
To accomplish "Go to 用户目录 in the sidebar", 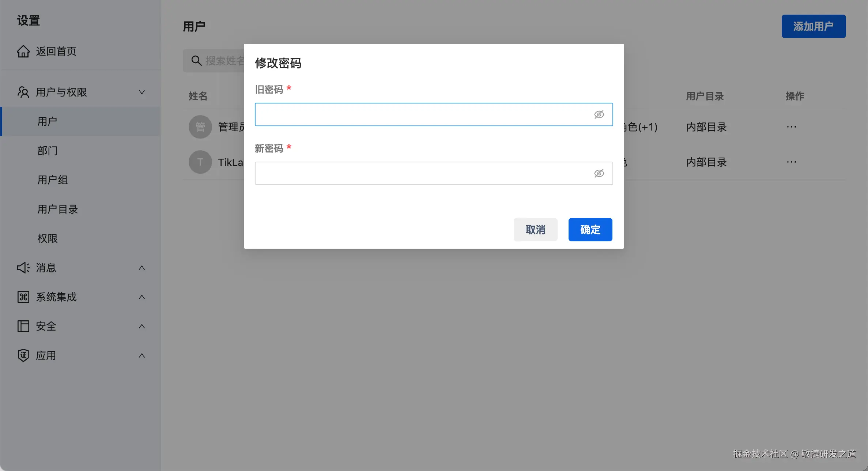I will (x=58, y=209).
